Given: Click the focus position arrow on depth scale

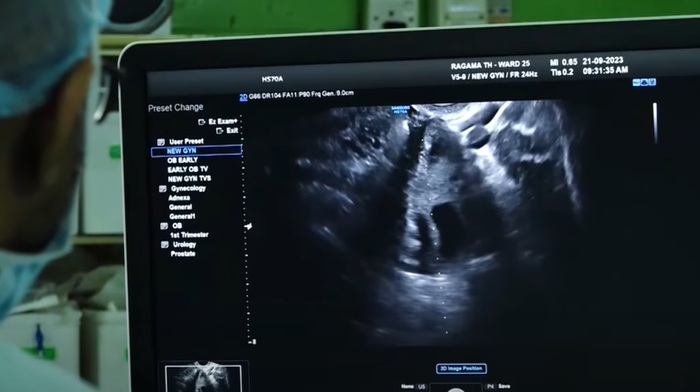Looking at the screenshot, I should [248, 226].
